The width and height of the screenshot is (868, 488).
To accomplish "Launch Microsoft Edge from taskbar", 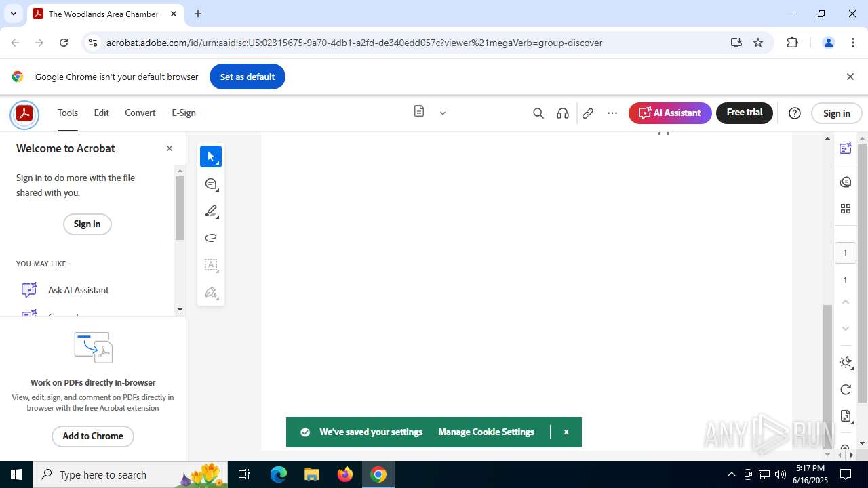I will pos(279,474).
